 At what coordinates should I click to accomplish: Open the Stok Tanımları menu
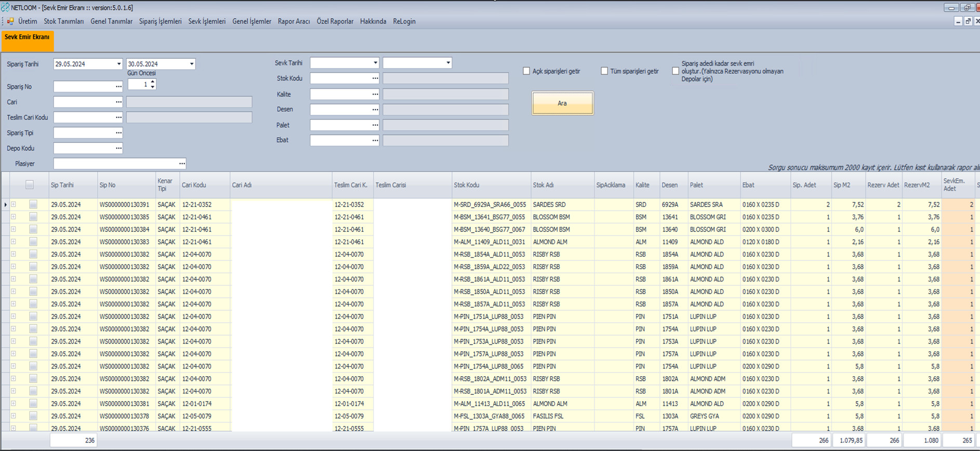pyautogui.click(x=63, y=21)
